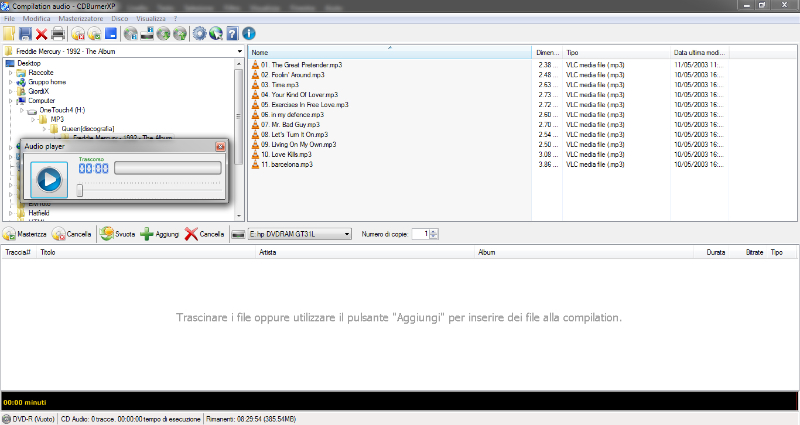Open the E: hp DVDRAM drive dropdown
This screenshot has width=800, height=425.
347,234
